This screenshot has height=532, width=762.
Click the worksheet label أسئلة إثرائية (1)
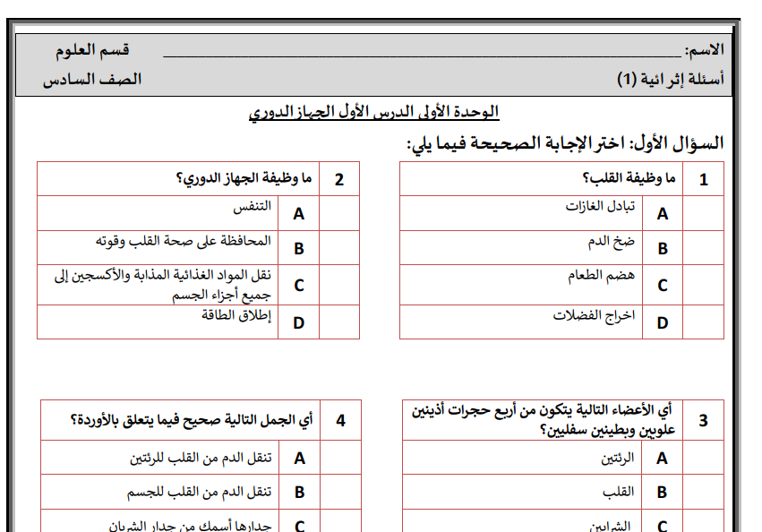coord(671,79)
